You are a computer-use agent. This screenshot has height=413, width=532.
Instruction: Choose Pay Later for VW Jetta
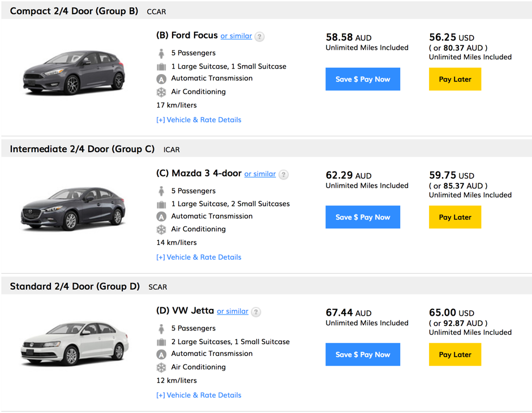(x=454, y=355)
